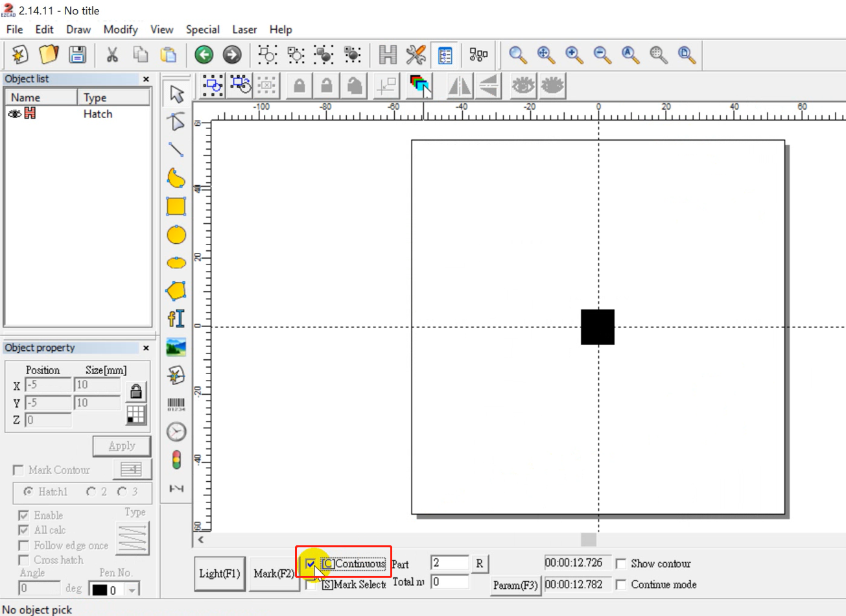Click the Param(F3) button
Image resolution: width=846 pixels, height=616 pixels.
click(515, 585)
